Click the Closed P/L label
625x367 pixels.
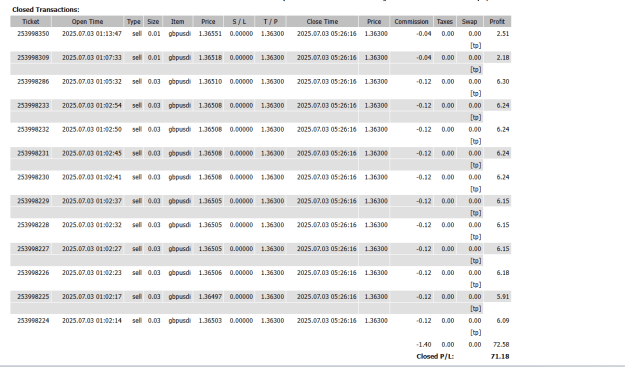[x=435, y=357]
